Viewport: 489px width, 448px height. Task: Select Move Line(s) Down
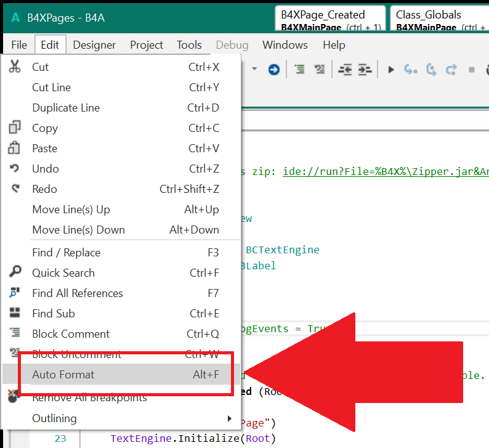pos(121,230)
